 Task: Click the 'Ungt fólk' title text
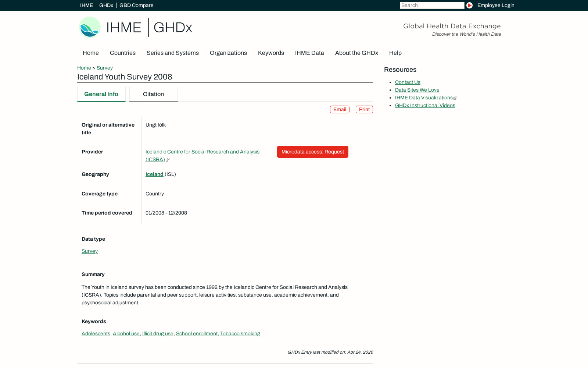point(155,125)
